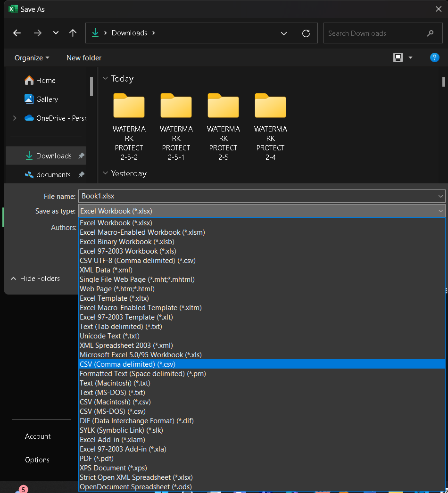
Task: Pick SYLK (Symbolic Link) (*.slk)
Action: point(262,430)
